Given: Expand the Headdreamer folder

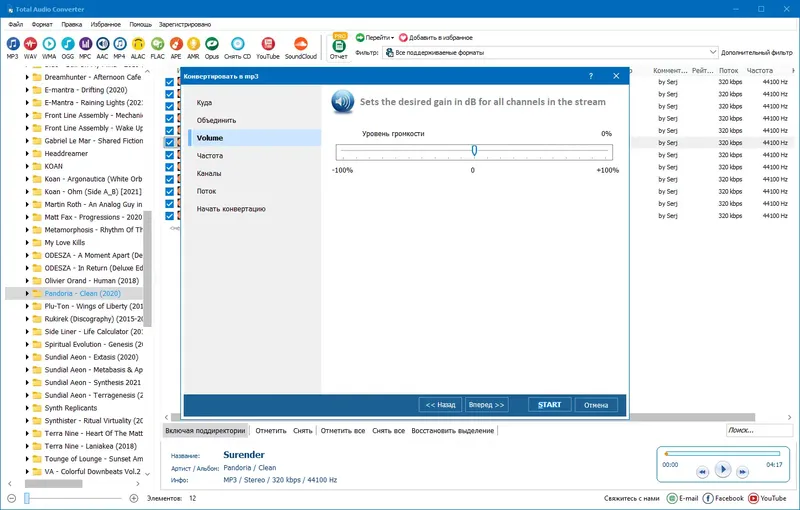Looking at the screenshot, I should (27, 154).
